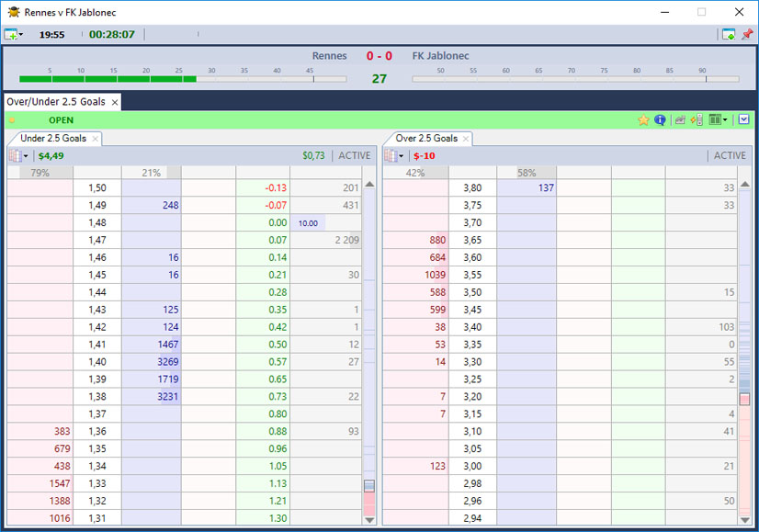
Task: Close the Over 2.5 Goals ladder tab
Action: coord(466,139)
